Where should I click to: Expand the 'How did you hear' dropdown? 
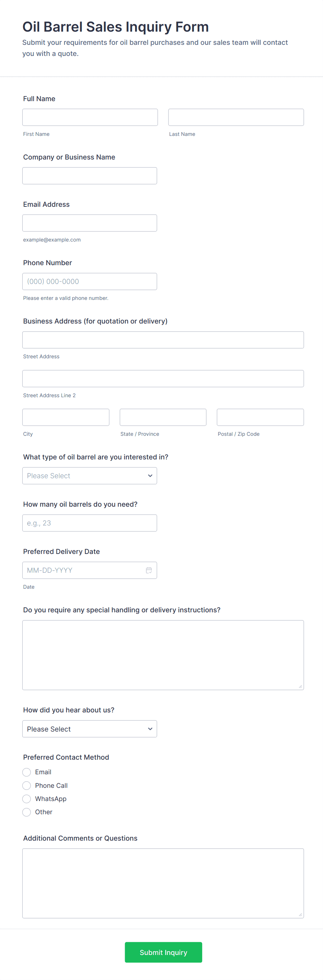90,728
